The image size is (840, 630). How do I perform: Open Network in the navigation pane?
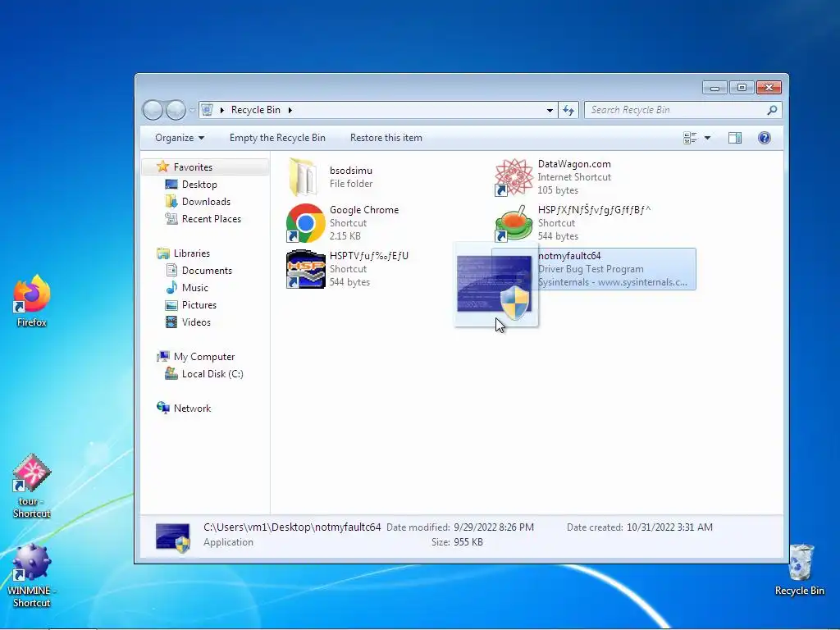[x=192, y=409]
